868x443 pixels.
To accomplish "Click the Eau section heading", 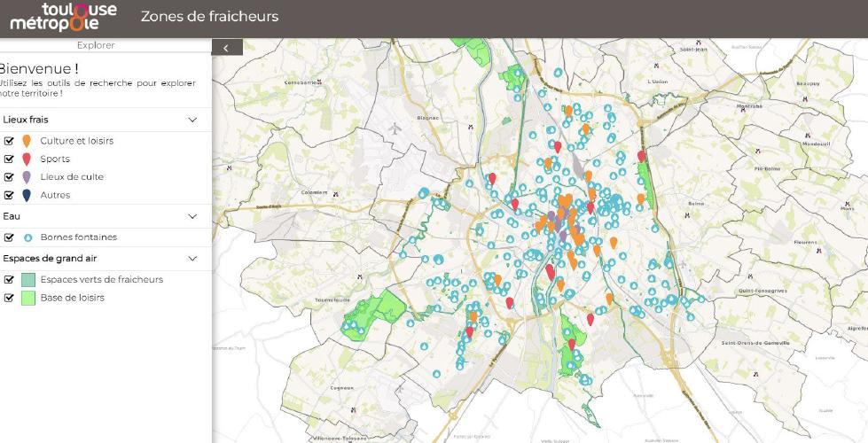I will (x=12, y=217).
